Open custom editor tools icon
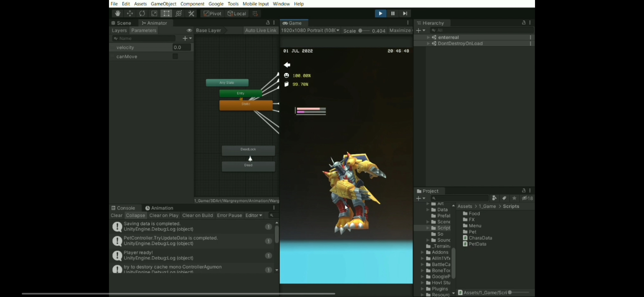Image resolution: width=644 pixels, height=297 pixels. [x=191, y=13]
